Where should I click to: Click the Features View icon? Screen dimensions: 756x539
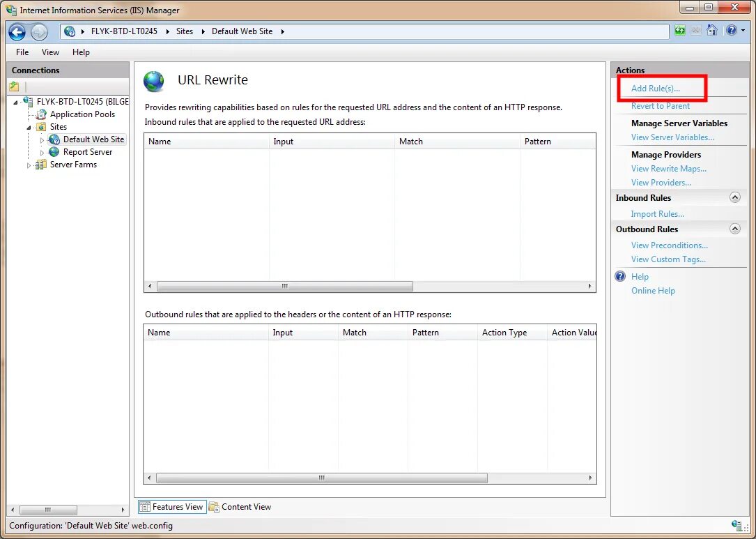[144, 507]
